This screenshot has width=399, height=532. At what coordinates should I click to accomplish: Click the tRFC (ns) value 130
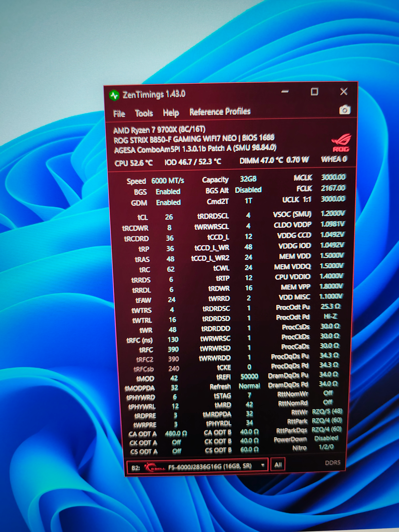tap(173, 340)
